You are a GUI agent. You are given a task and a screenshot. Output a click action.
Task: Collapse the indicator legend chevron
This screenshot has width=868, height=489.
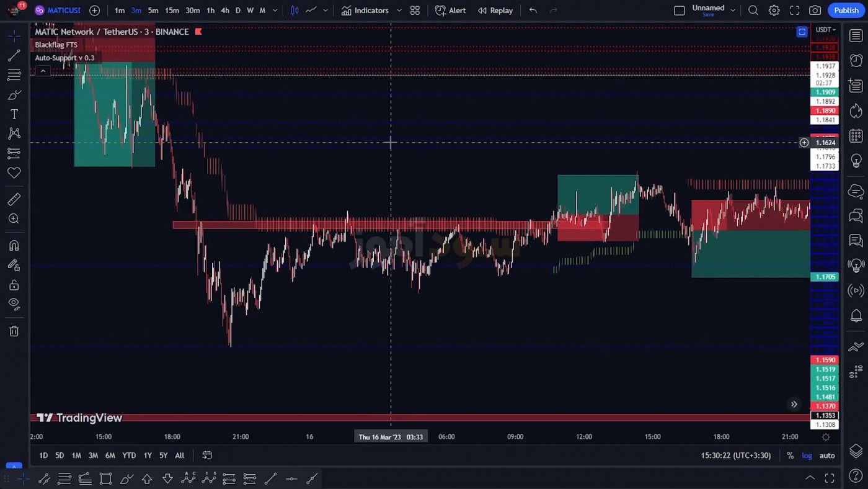tap(43, 71)
